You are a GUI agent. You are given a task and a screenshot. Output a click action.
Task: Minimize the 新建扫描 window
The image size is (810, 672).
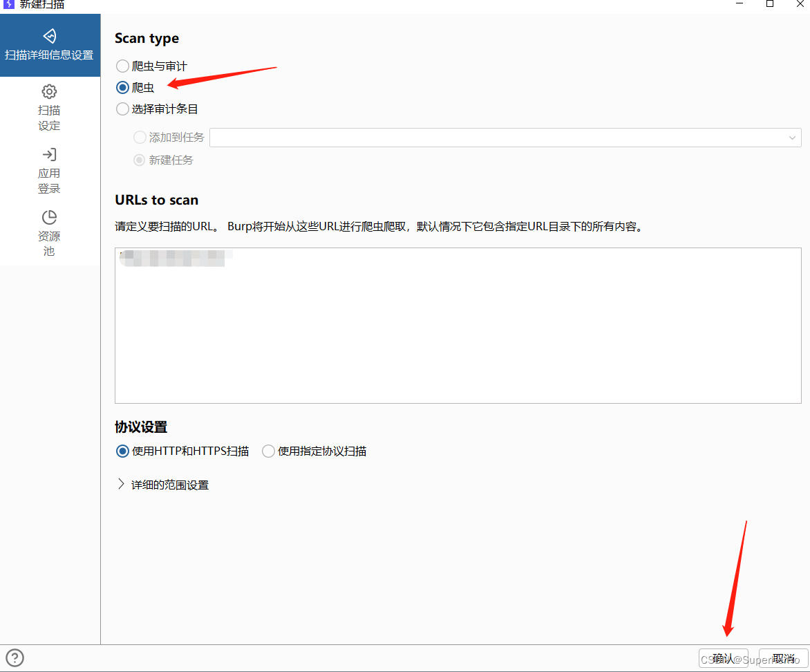740,3
